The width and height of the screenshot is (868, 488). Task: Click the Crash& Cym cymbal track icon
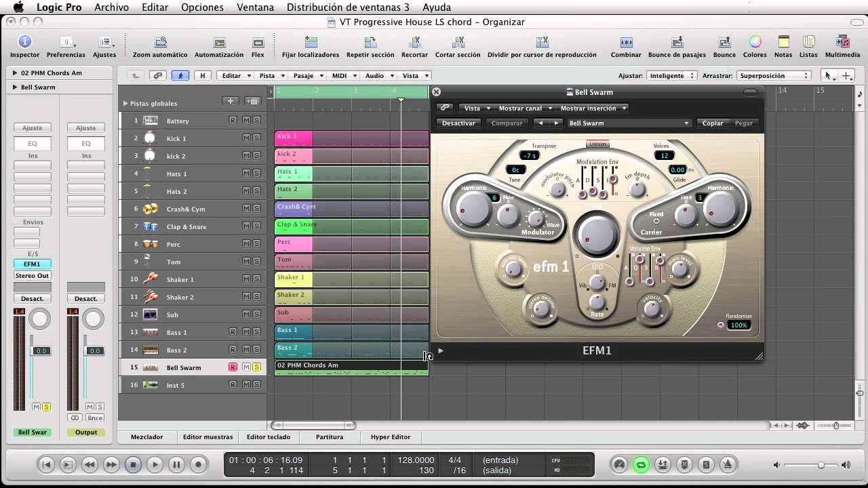click(x=151, y=209)
